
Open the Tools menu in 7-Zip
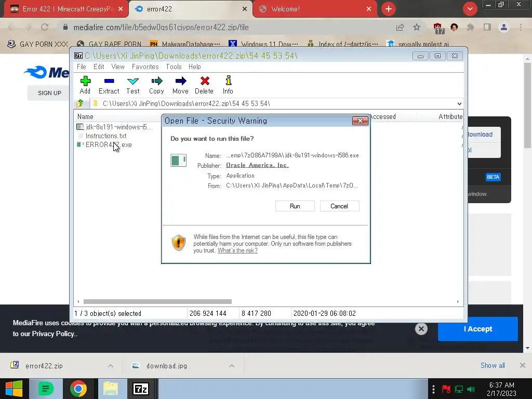(174, 66)
